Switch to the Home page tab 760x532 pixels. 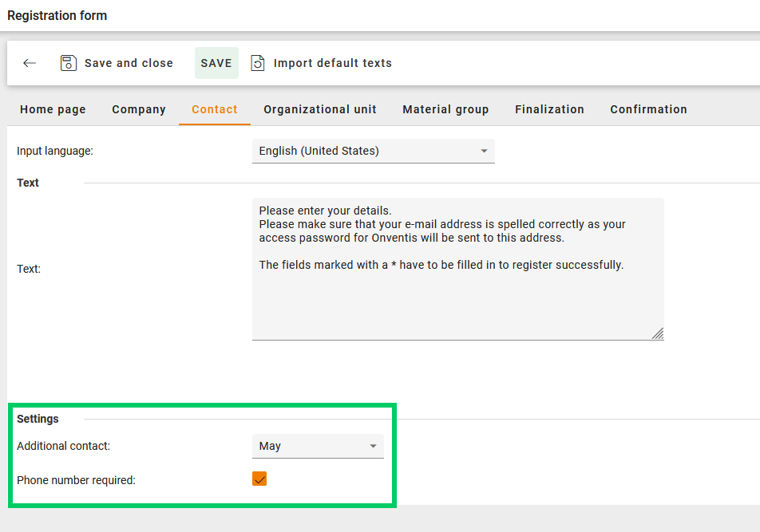click(x=53, y=109)
